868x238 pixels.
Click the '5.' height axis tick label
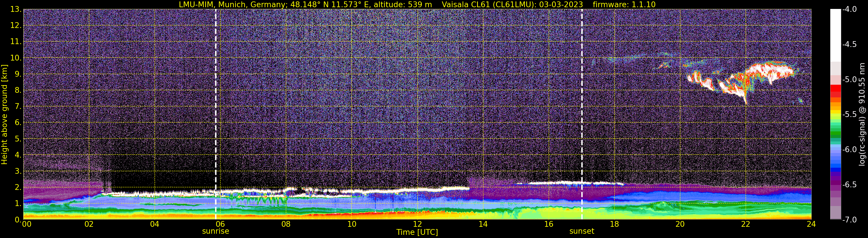point(18,139)
